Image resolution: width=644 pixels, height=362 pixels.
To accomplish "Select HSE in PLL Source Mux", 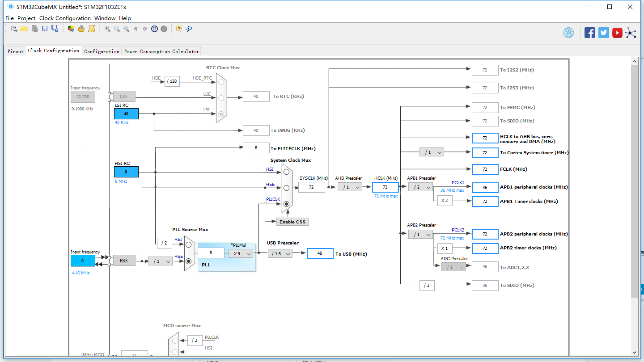I will pos(188,261).
